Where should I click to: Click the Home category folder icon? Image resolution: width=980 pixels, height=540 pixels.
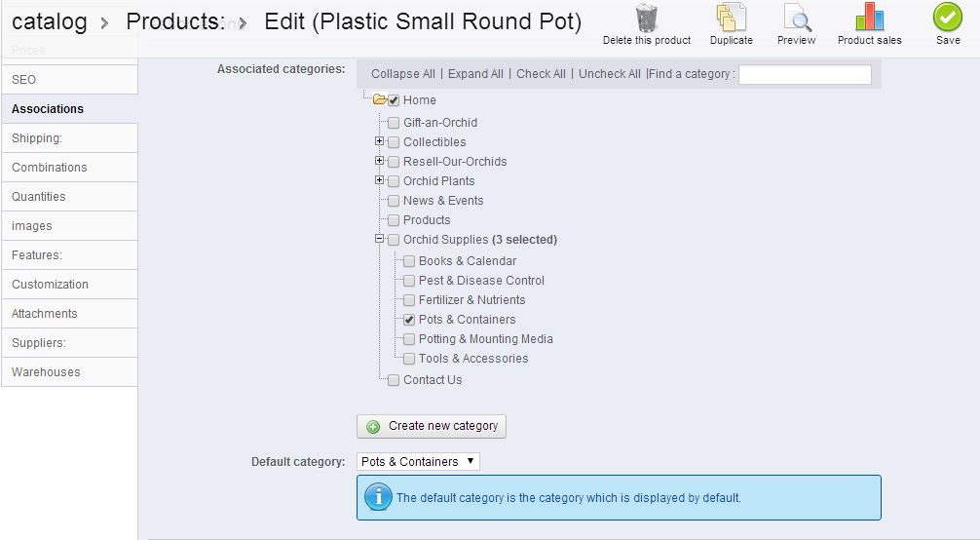380,99
